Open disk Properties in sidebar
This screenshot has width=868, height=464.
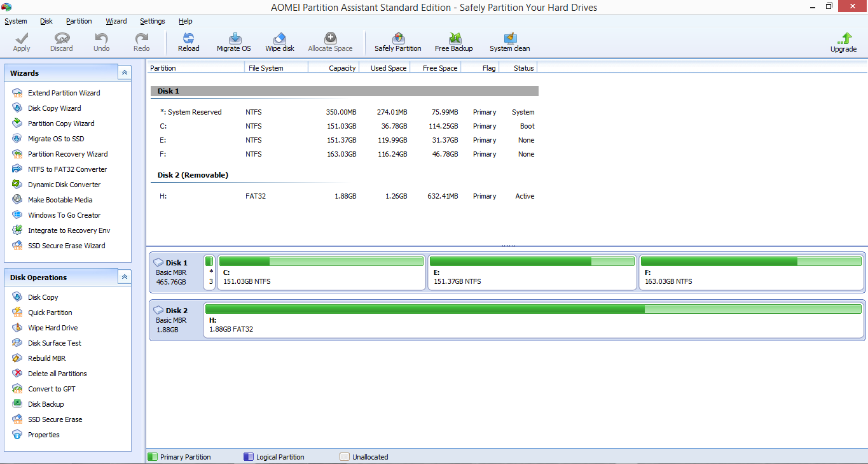pyautogui.click(x=36, y=435)
